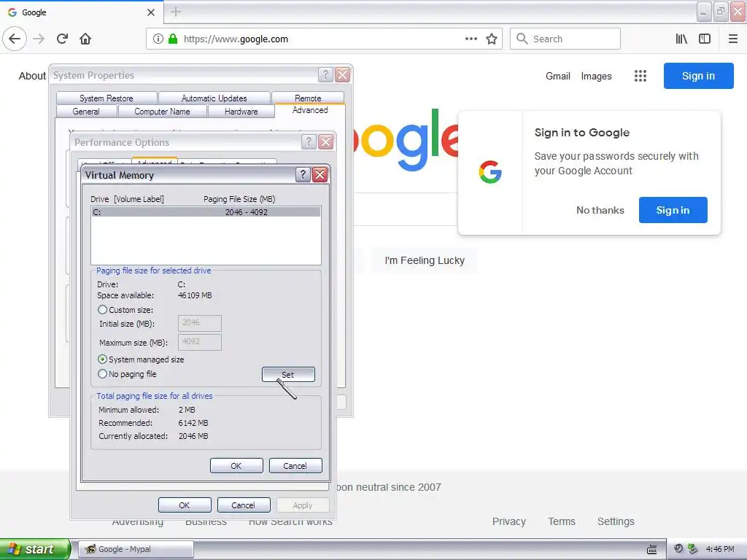Image resolution: width=747 pixels, height=560 pixels.
Task: Open the Library bookshelf icon
Action: [681, 39]
